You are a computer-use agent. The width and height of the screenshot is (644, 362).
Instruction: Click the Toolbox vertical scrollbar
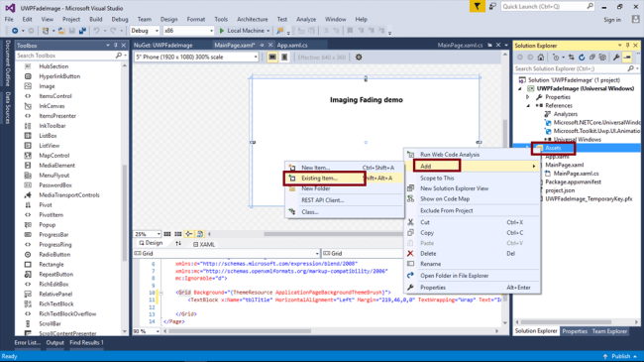(x=125, y=212)
